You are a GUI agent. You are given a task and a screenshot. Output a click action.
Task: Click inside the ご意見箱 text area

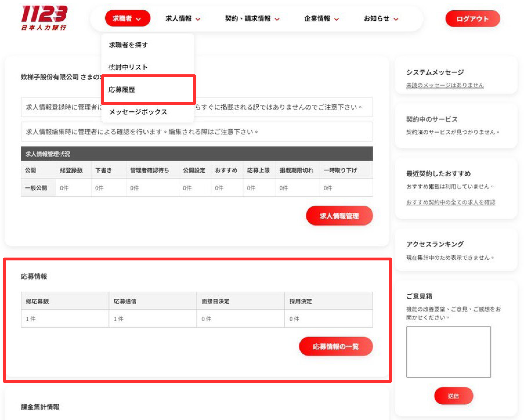[448, 352]
